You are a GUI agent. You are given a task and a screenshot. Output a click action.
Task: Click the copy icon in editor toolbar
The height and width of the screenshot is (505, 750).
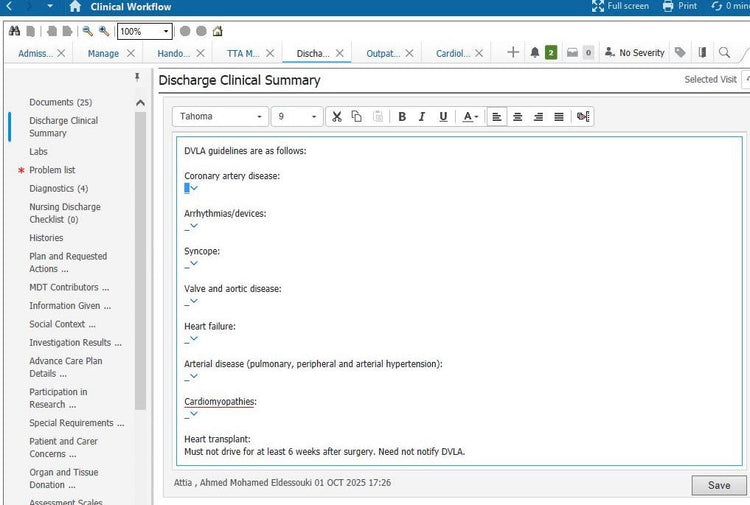(x=357, y=117)
